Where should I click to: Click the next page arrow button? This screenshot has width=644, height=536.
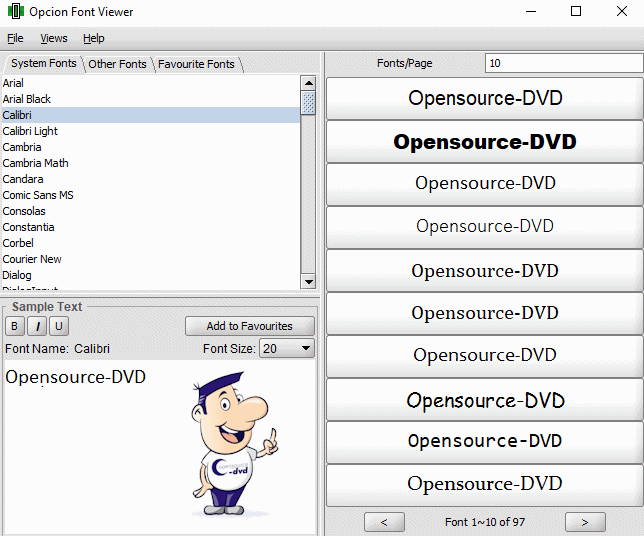click(x=585, y=521)
